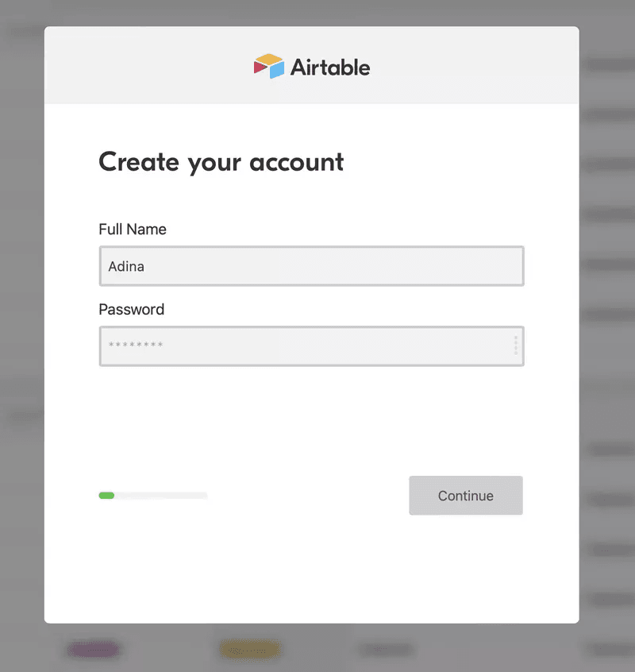Click the Full Name label
Screen dimensions: 635x672
(133, 230)
